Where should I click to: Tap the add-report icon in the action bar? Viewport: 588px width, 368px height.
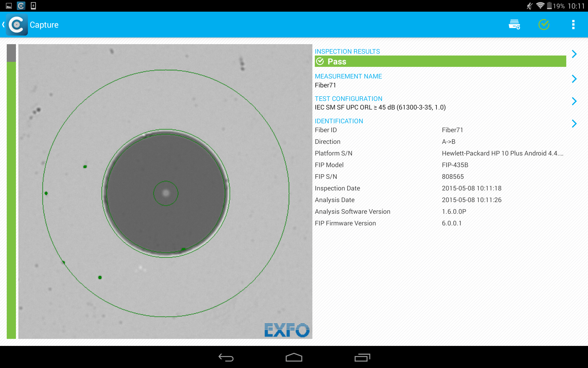point(514,25)
